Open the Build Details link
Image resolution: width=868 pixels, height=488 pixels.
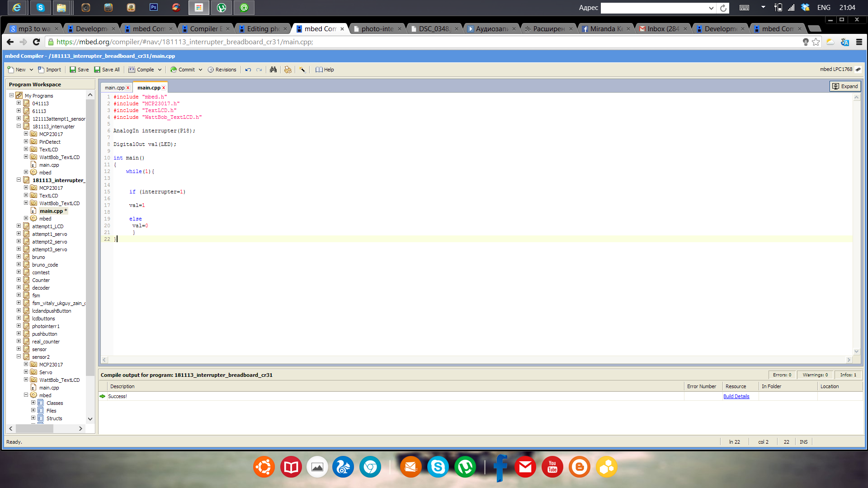pyautogui.click(x=736, y=396)
